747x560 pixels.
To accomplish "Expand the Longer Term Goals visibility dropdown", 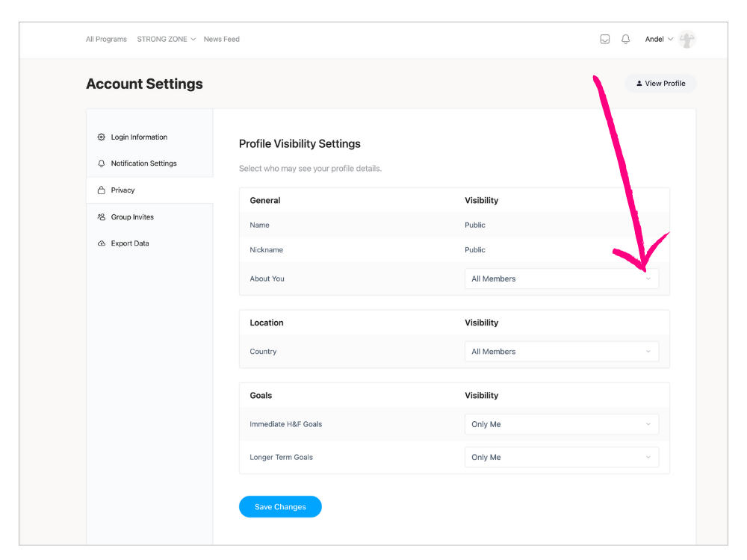I will click(561, 457).
